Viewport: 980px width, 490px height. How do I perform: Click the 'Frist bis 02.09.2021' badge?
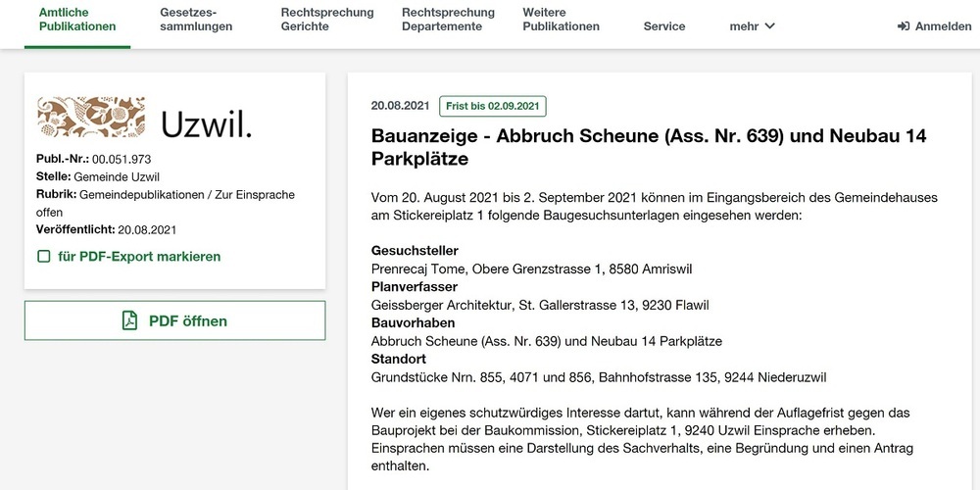point(493,106)
